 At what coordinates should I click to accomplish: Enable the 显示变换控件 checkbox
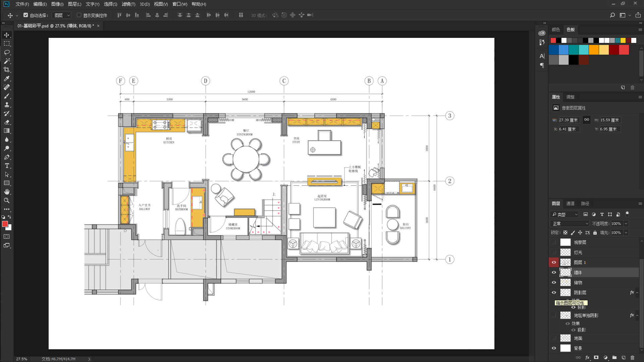(x=79, y=15)
